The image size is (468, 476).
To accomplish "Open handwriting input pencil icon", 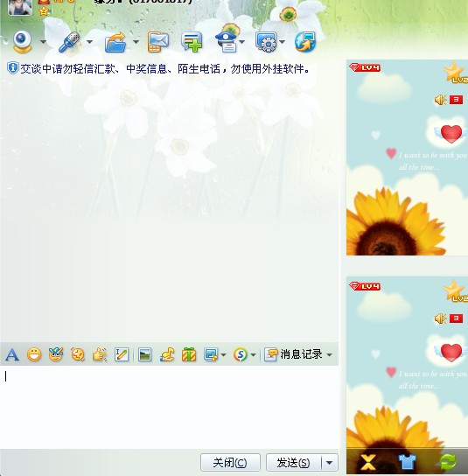I will click(x=122, y=354).
